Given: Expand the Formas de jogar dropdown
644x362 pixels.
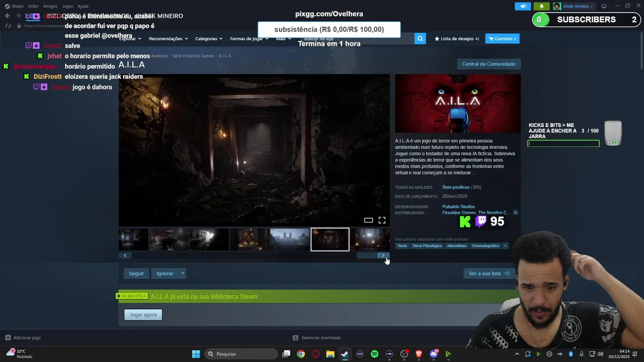Looking at the screenshot, I should click(249, 39).
